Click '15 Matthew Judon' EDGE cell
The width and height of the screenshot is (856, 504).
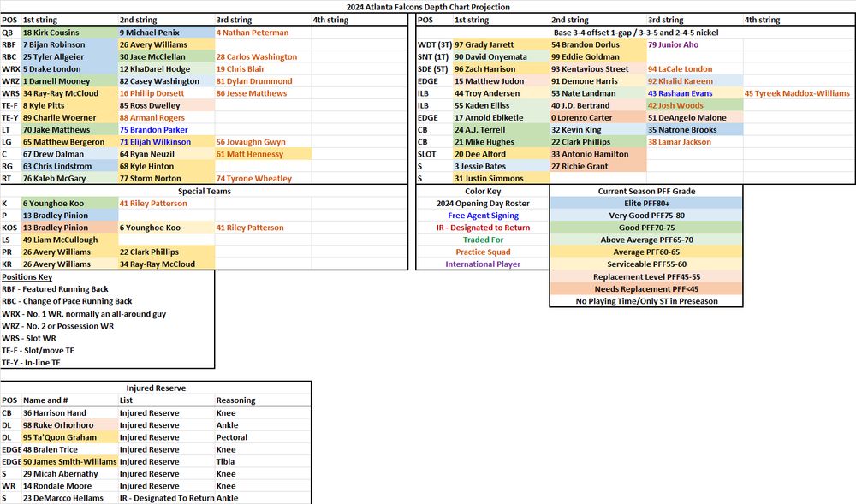pyautogui.click(x=501, y=81)
